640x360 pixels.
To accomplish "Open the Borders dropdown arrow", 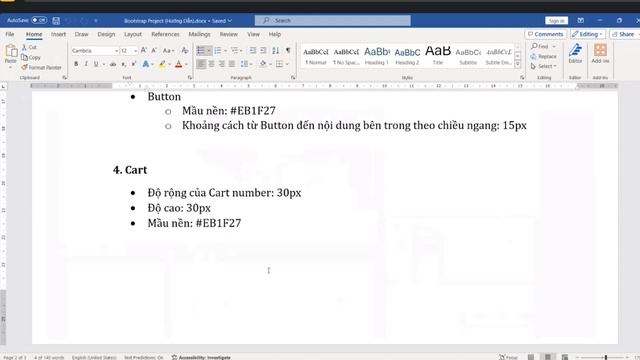I will (x=287, y=64).
